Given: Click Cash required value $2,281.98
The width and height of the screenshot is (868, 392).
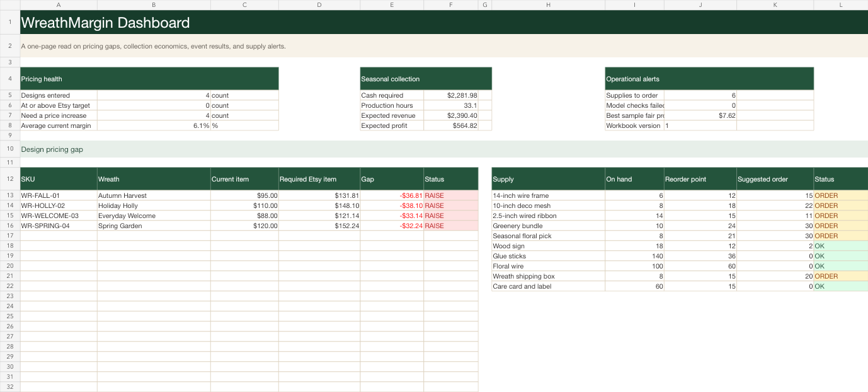Looking at the screenshot, I should pyautogui.click(x=450, y=95).
